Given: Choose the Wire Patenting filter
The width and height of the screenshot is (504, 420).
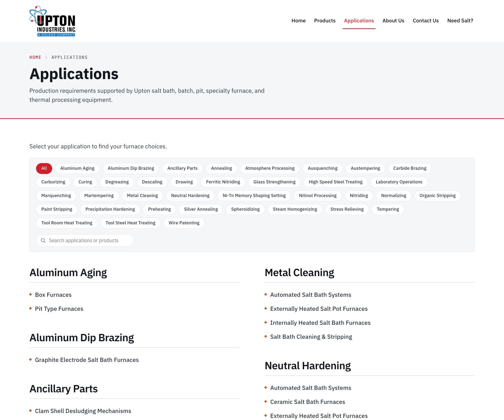Looking at the screenshot, I should [x=184, y=223].
